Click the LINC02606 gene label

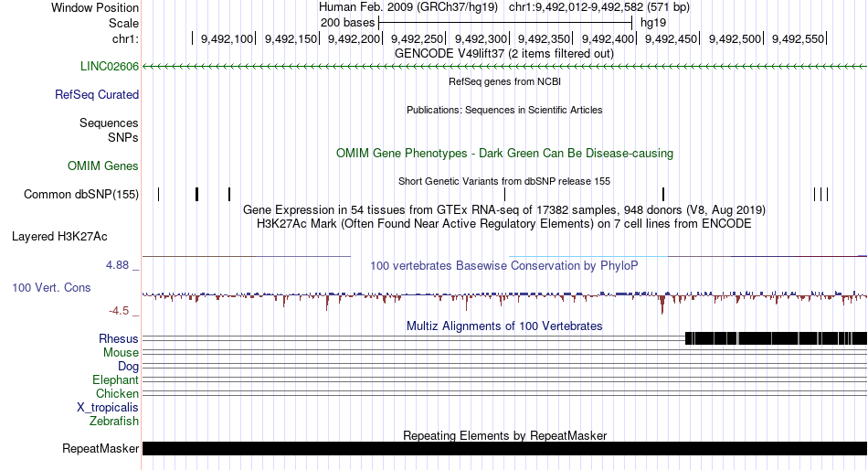pyautogui.click(x=110, y=67)
